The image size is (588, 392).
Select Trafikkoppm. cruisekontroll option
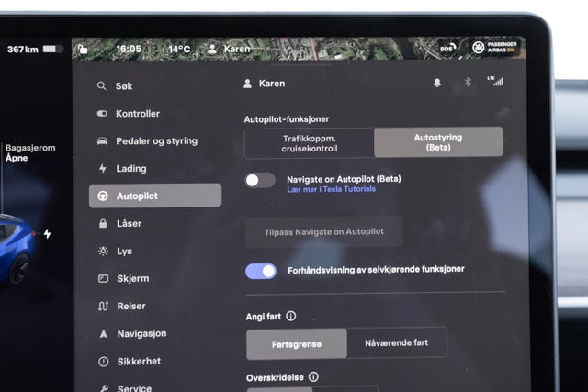[310, 143]
